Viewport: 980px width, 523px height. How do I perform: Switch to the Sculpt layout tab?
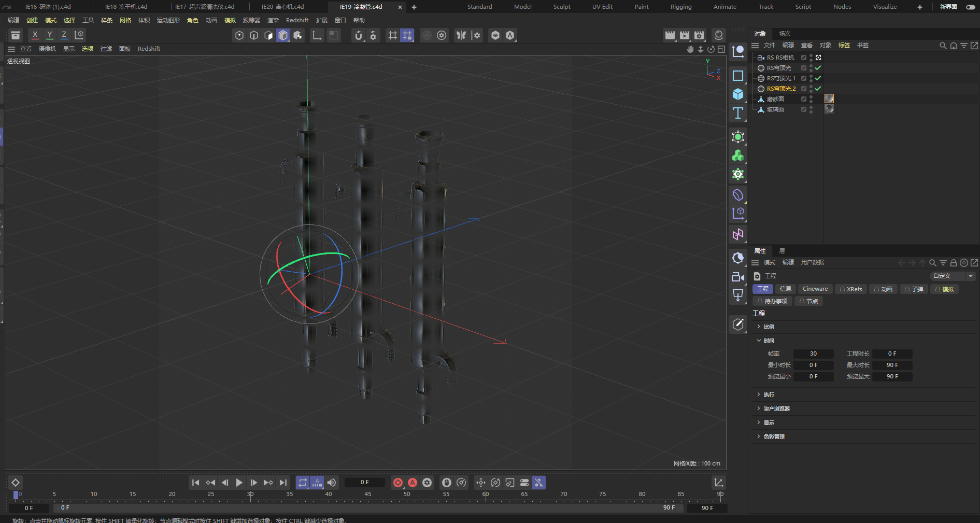562,7
